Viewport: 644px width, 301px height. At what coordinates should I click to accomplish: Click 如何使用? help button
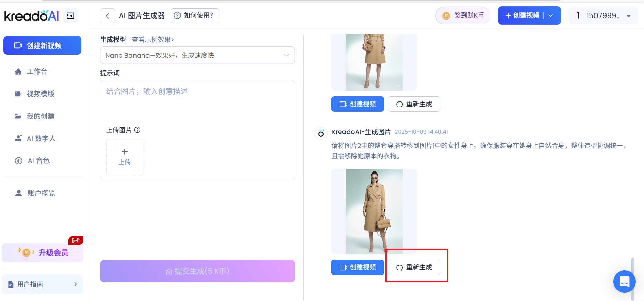195,16
